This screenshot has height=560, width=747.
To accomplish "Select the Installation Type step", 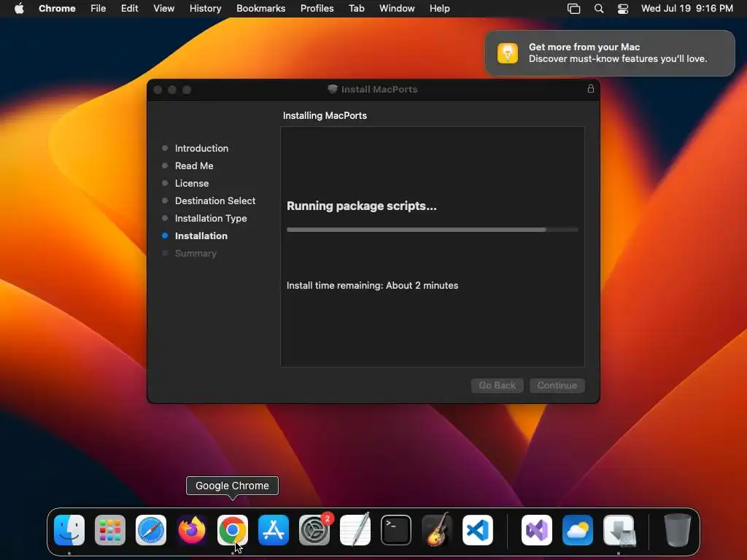I will [x=211, y=219].
